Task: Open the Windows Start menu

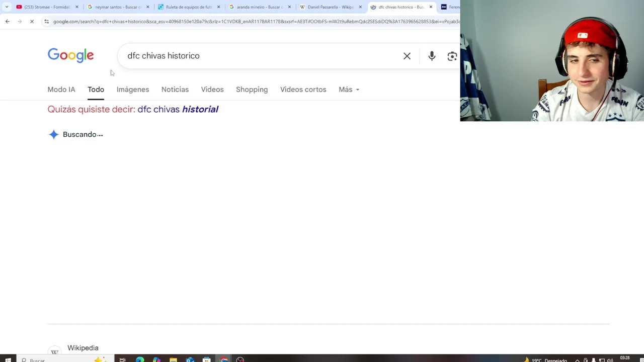Action: pos(8,359)
